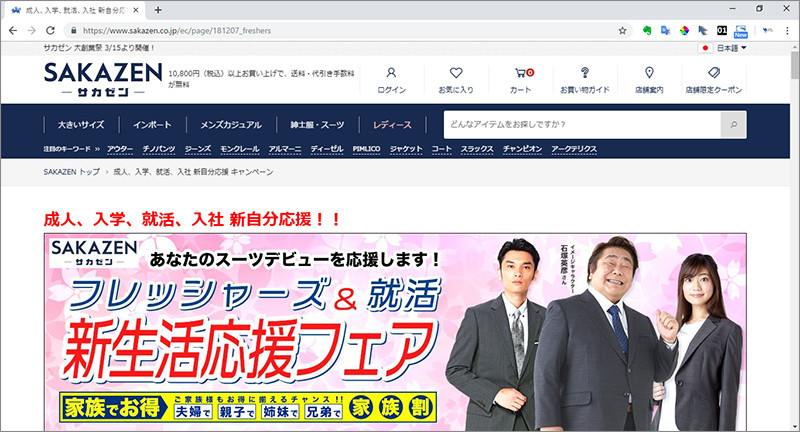Click the お気に入り label
The image size is (800, 432).
pos(456,90)
